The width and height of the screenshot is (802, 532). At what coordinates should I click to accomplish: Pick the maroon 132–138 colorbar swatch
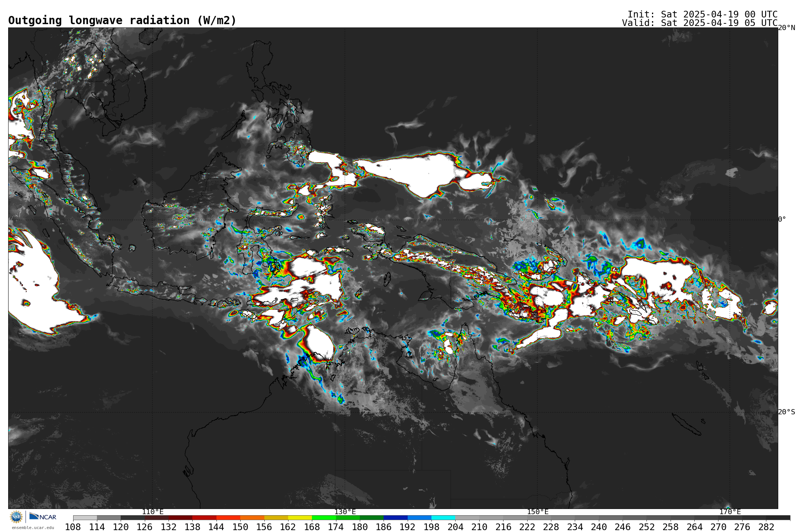(x=180, y=518)
